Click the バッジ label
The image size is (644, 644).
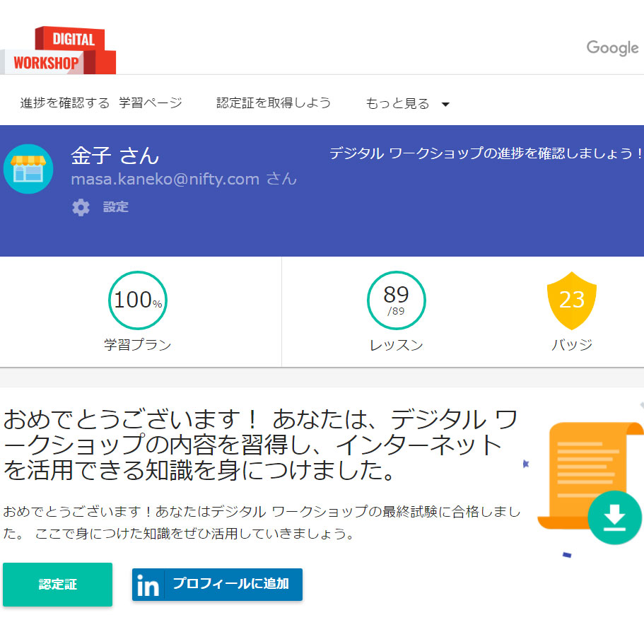(x=572, y=344)
